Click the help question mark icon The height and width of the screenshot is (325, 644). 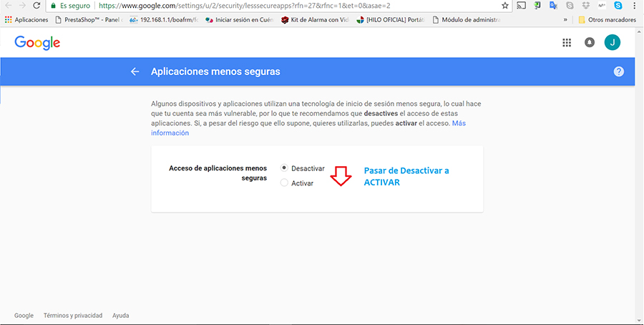click(x=619, y=72)
